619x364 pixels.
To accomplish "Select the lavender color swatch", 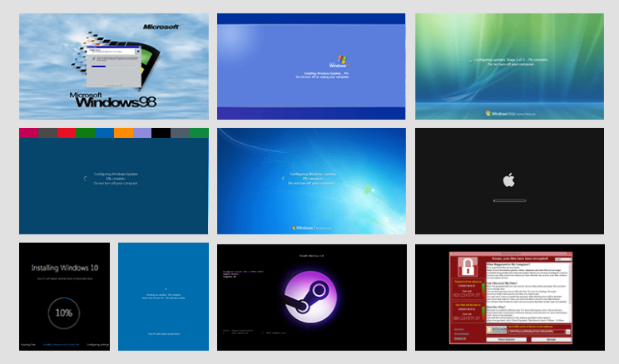I will pyautogui.click(x=142, y=133).
